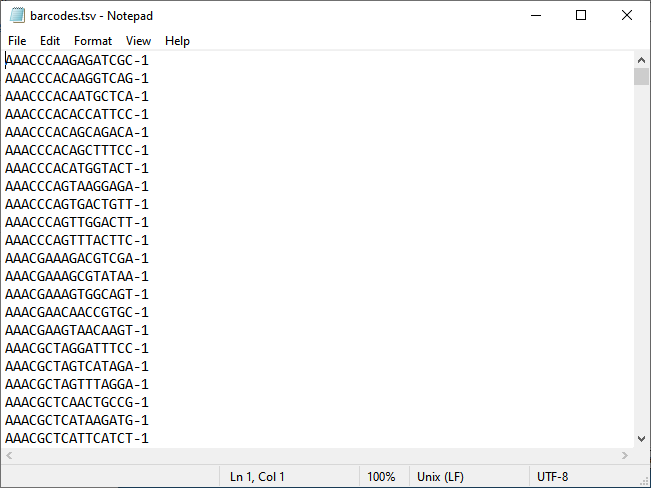This screenshot has height=488, width=651.
Task: Maximize the Notepad window
Action: pos(581,16)
